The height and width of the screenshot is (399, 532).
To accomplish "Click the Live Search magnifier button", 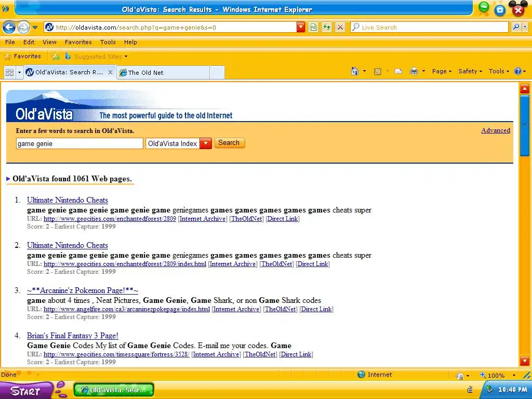I will click(x=516, y=27).
